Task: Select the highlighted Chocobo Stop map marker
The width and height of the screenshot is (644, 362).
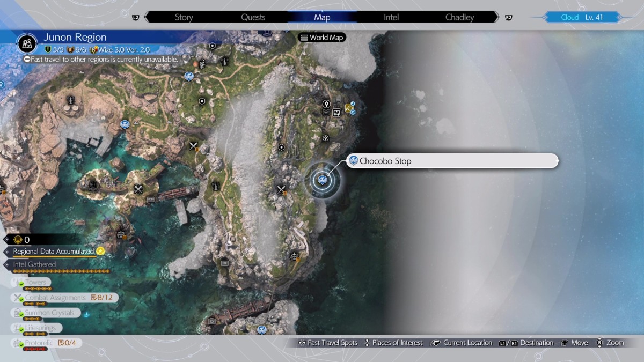Action: (x=321, y=181)
